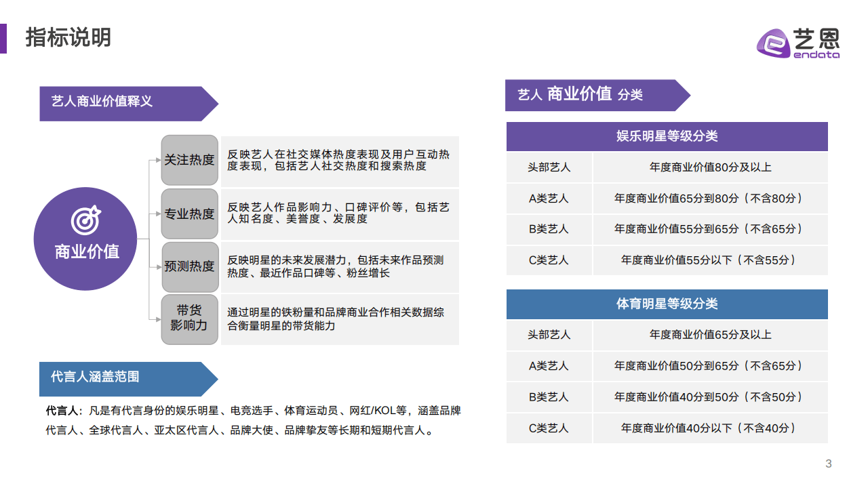Viewport: 868px width, 488px height.
Task: Select the 艺人商业价值分类 banner
Action: click(597, 95)
